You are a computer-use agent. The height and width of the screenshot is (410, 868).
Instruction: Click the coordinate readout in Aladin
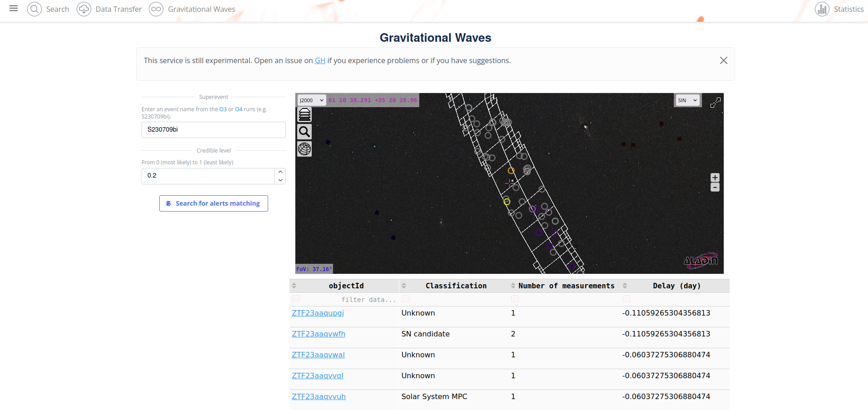373,100
